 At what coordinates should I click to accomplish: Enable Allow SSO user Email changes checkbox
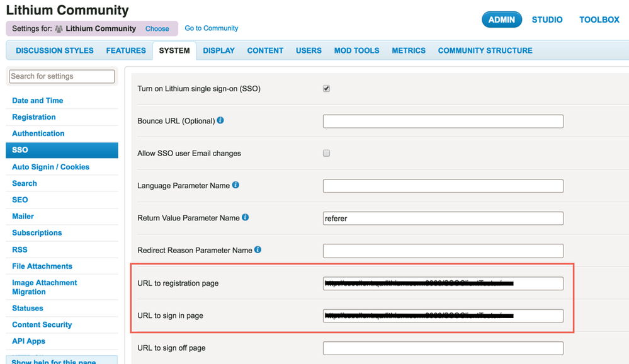(x=327, y=153)
